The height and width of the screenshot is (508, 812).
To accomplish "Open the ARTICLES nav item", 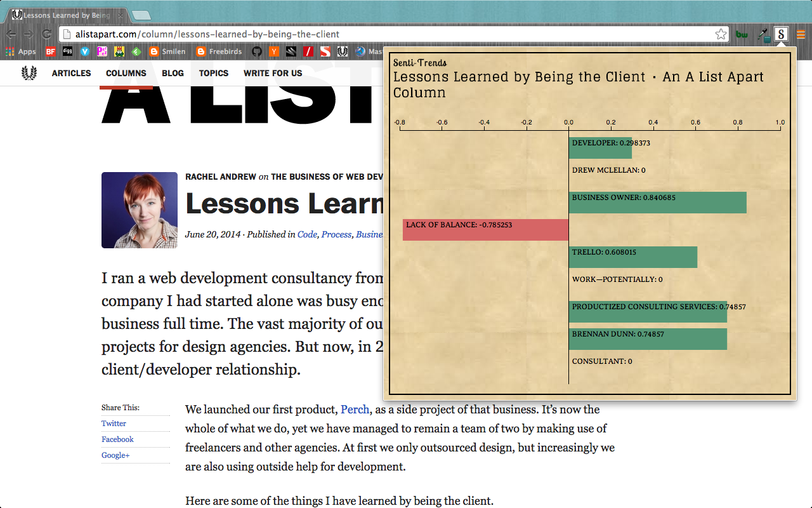I will (71, 73).
